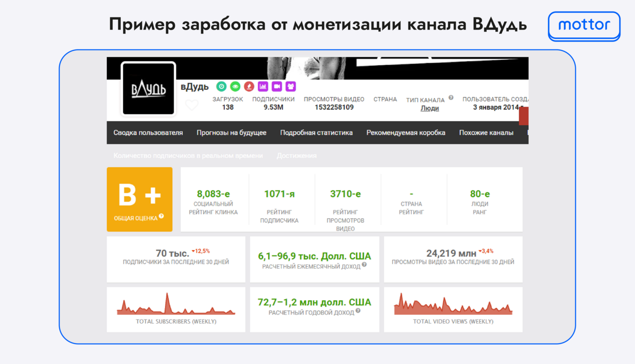Click the red flame badge icon

[249, 86]
